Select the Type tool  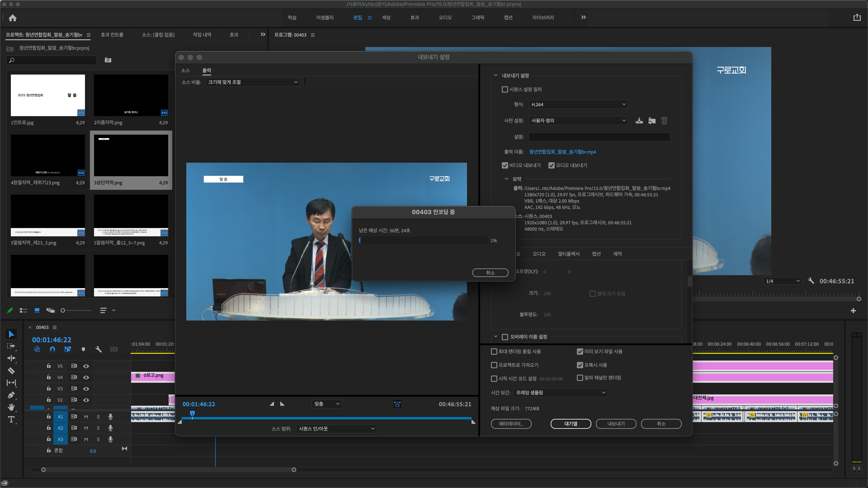pos(11,419)
